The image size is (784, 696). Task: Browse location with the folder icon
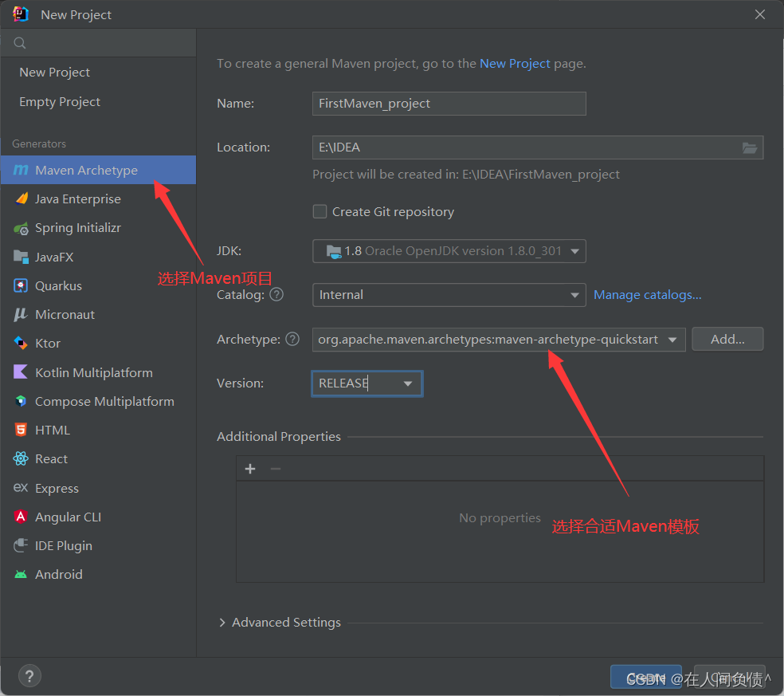pyautogui.click(x=749, y=147)
